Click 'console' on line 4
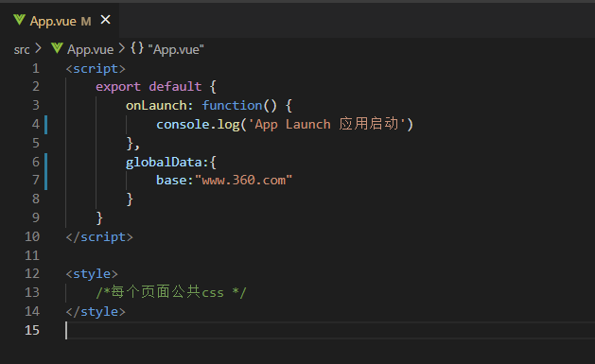 tap(183, 125)
